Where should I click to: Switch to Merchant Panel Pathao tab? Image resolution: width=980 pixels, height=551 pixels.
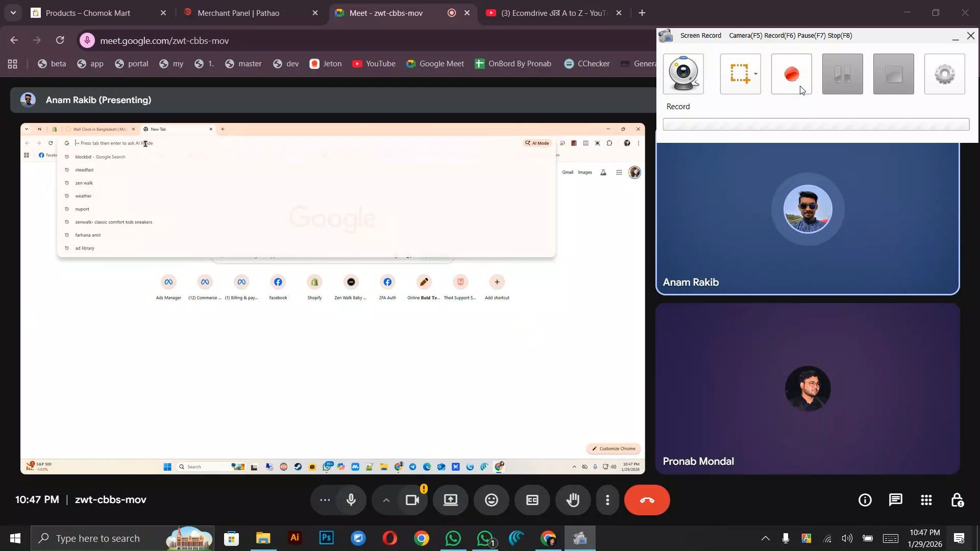(x=238, y=13)
